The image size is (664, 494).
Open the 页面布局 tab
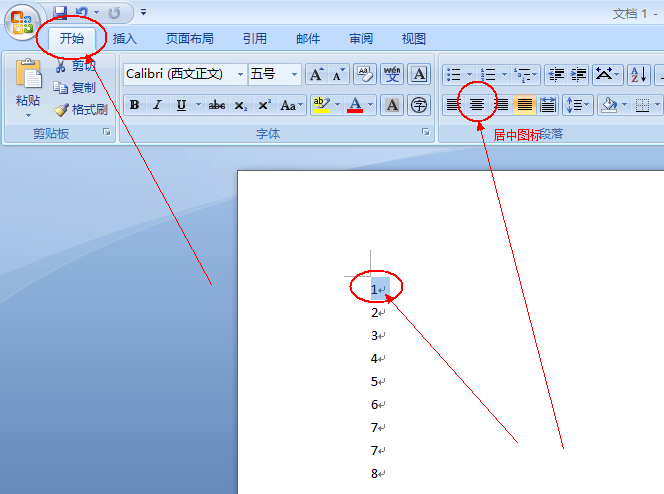(190, 39)
